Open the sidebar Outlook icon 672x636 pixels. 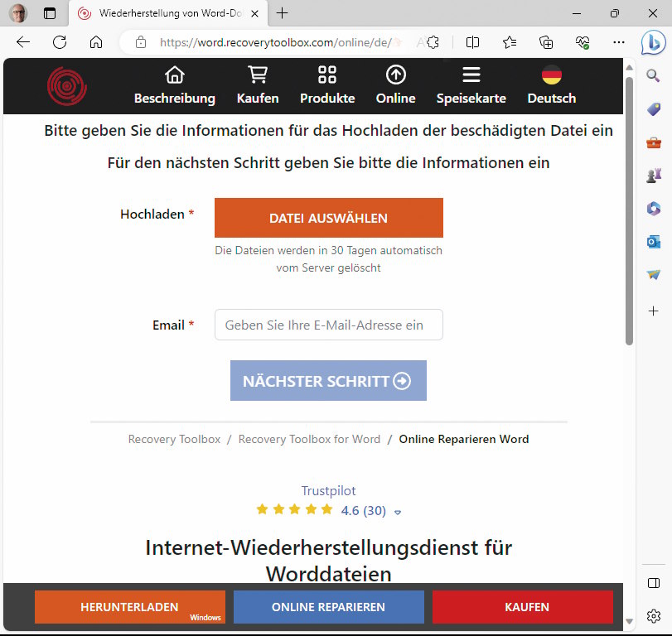tap(654, 242)
